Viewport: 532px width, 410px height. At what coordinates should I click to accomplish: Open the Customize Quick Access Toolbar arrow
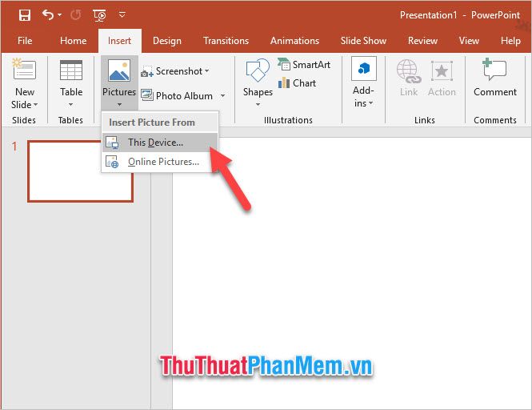point(122,15)
